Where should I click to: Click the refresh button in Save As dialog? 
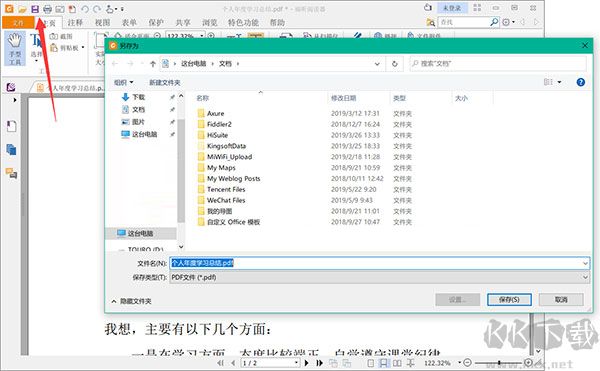click(395, 64)
